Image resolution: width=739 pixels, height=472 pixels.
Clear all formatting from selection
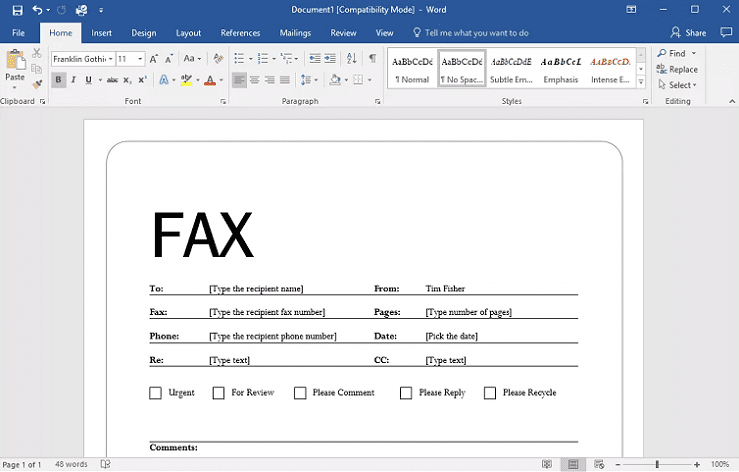[x=218, y=58]
